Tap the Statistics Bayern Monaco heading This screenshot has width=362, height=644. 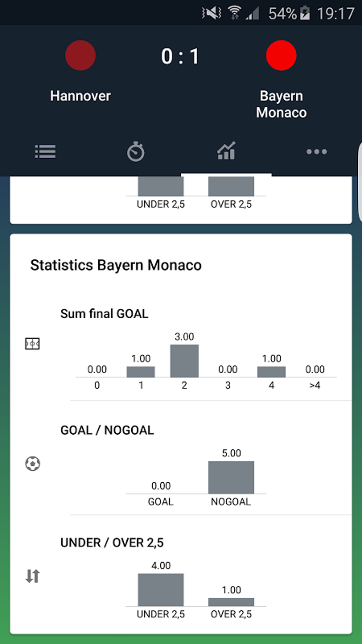[x=116, y=265]
